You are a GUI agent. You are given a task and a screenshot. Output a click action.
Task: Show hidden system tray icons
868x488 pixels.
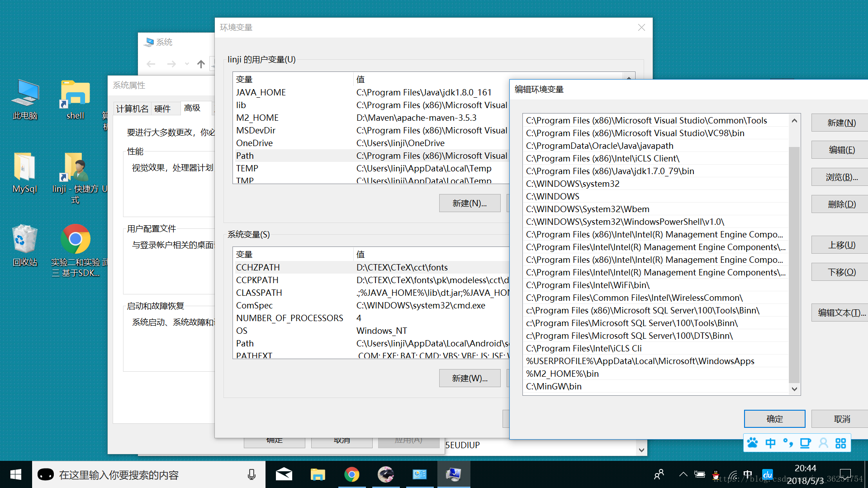tap(683, 474)
